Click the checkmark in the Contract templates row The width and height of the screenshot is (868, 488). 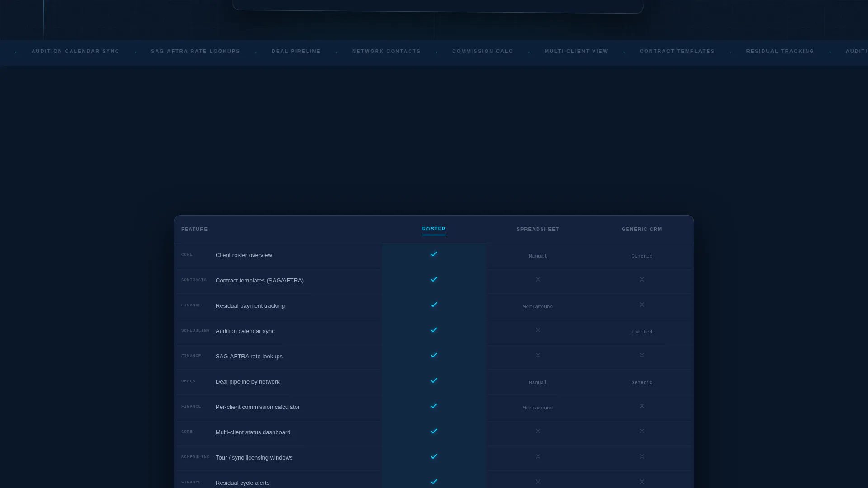tap(434, 279)
